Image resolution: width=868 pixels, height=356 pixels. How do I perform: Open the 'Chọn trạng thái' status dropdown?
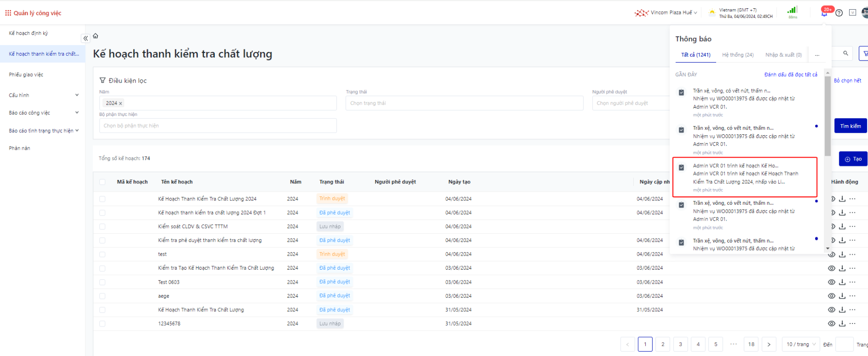tap(464, 103)
